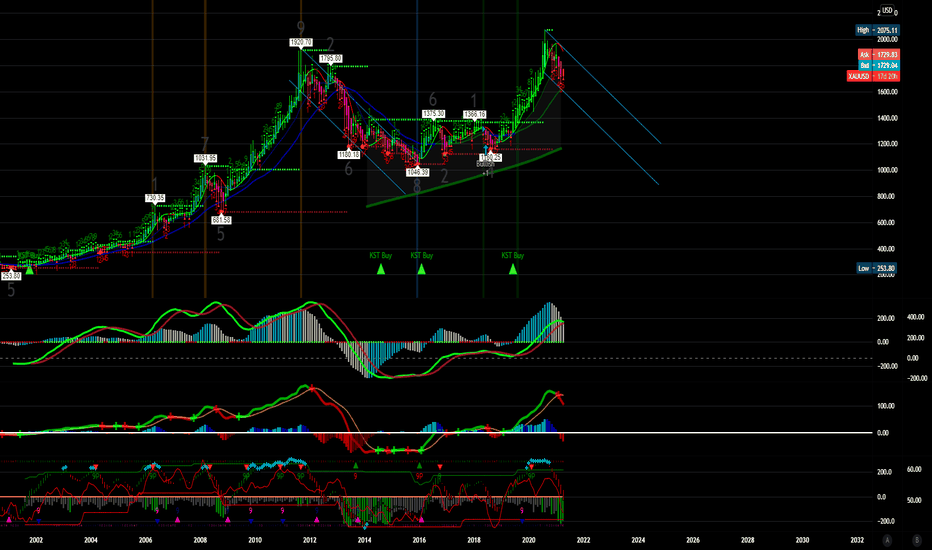Click the 600.00 price scale value
This screenshot has height=550, width=932.
tap(886, 222)
